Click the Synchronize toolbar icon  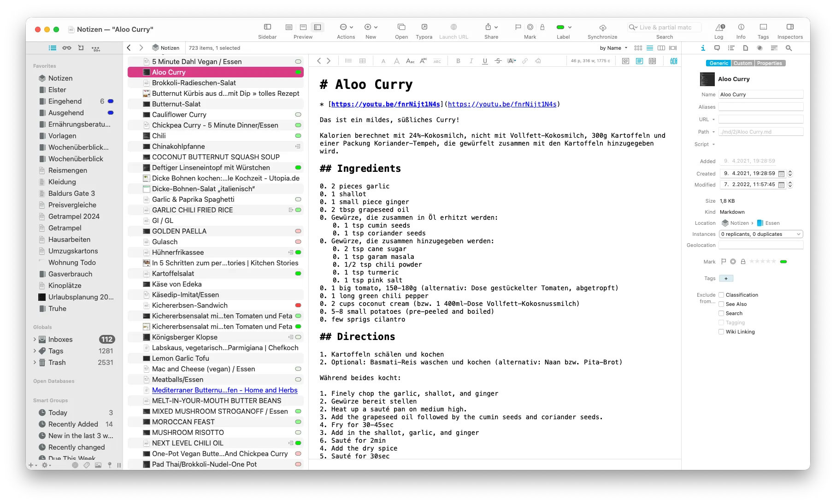pyautogui.click(x=602, y=28)
